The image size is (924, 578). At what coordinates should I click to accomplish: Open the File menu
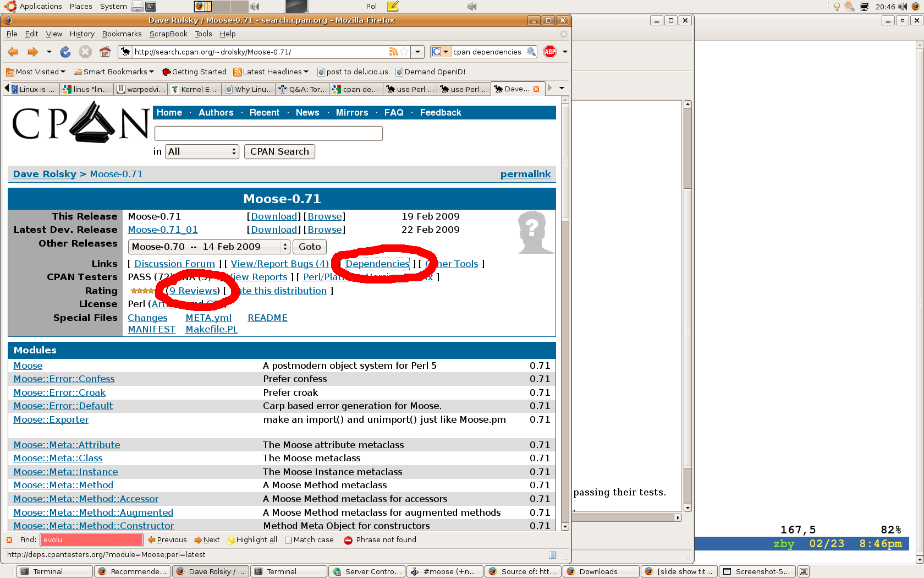pyautogui.click(x=12, y=34)
